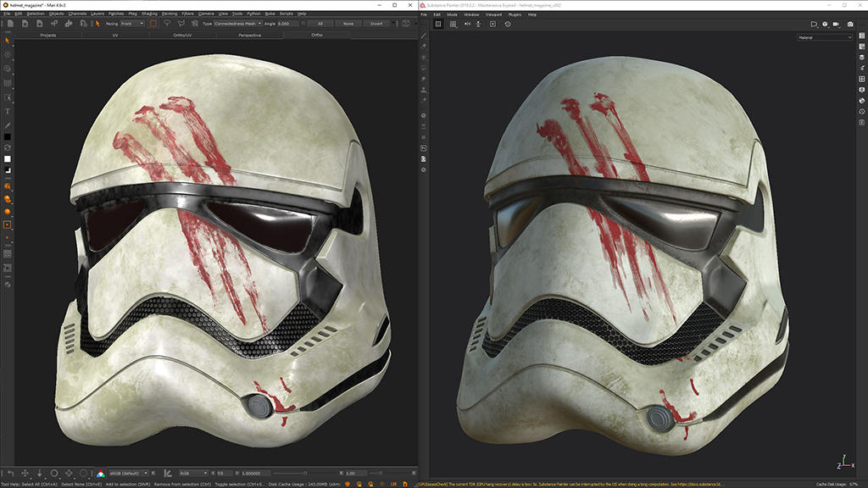
Task: Enable mirror symmetry in Substance Painter's toolbar
Action: point(467,24)
